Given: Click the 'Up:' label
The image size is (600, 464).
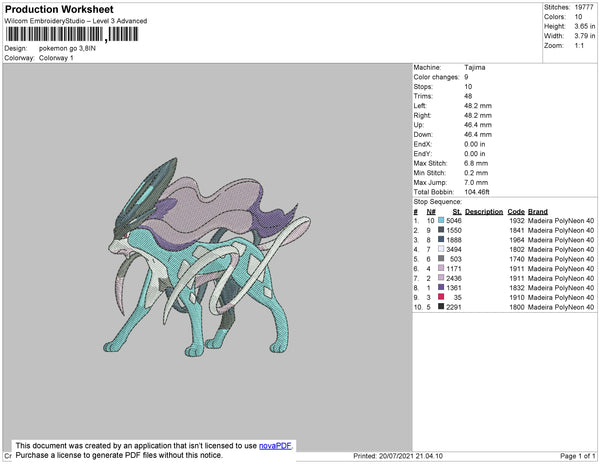Looking at the screenshot, I should click(419, 125).
